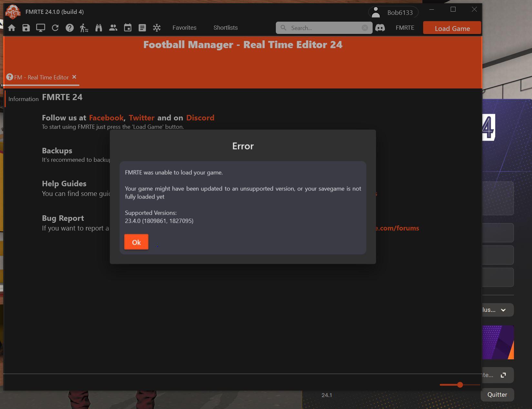This screenshot has width=532, height=409.
Task: Open the Twitter link
Action: 142,118
